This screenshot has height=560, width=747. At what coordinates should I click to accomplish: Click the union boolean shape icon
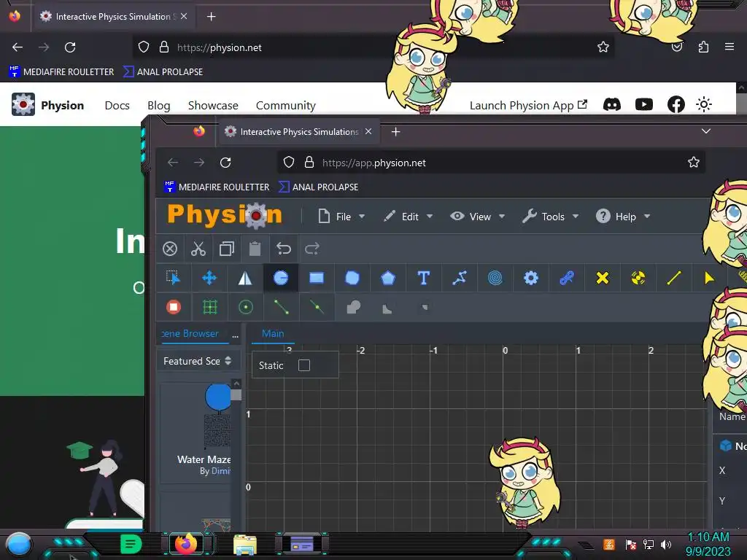(x=353, y=307)
